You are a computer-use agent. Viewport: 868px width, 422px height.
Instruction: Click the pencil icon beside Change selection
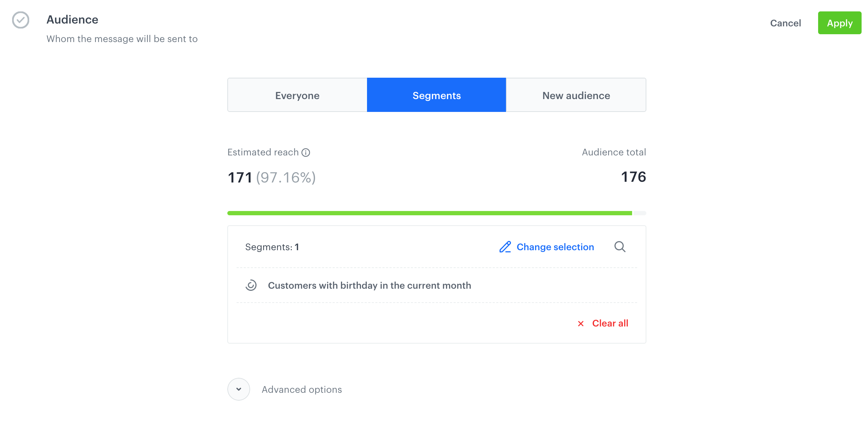505,247
